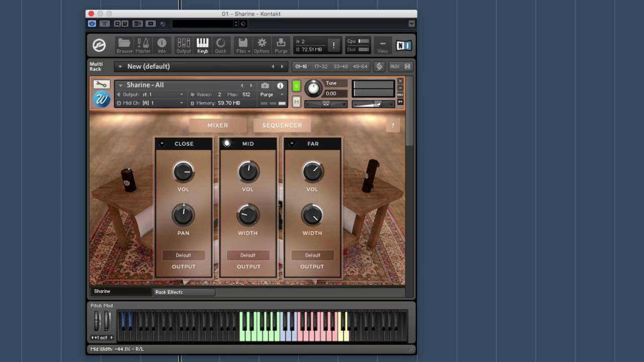Open the instrument Purge dropdown
The width and height of the screenshot is (644, 362).
click(272, 95)
